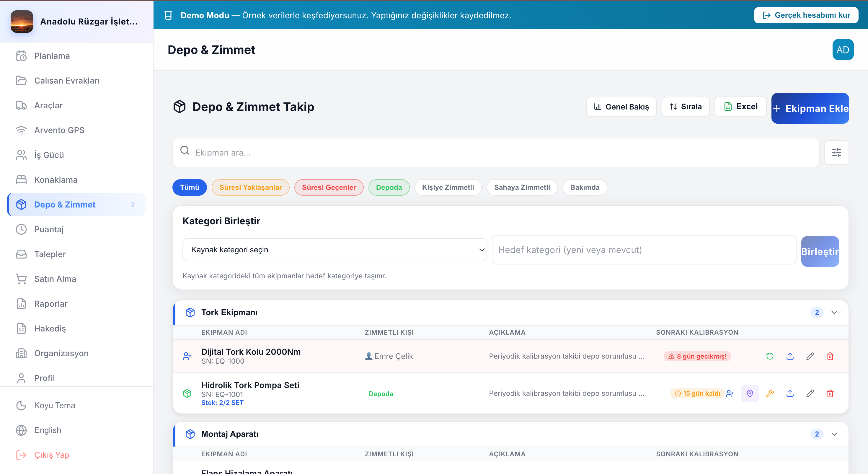Image resolution: width=868 pixels, height=474 pixels.
Task: Focus the Ekipman ara search field
Action: pos(496,153)
